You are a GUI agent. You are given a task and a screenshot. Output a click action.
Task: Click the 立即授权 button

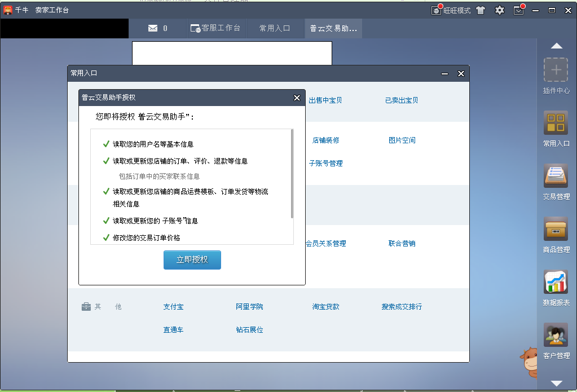[192, 260]
